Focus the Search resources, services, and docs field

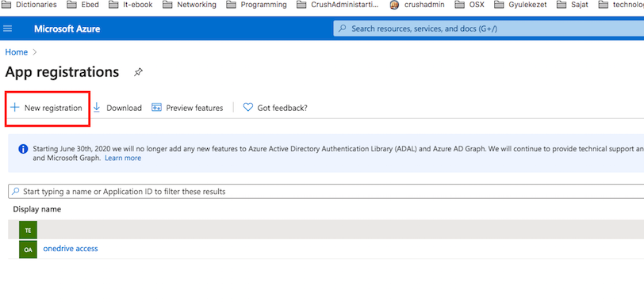point(489,29)
